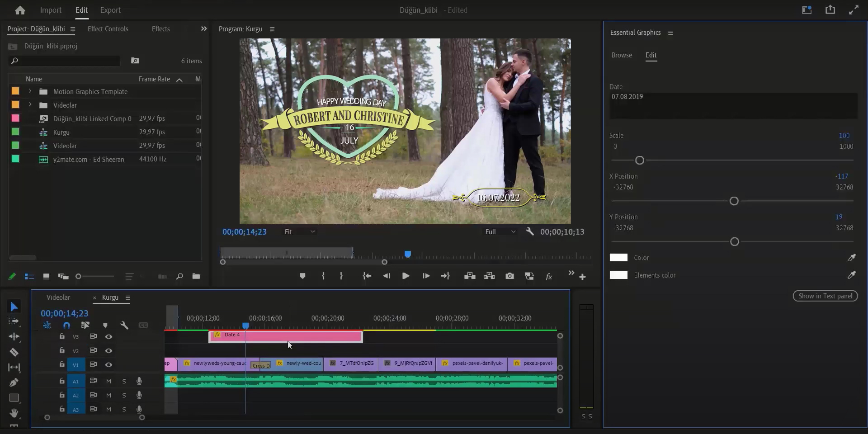Switch to the Export tab
Screen dimensions: 868x434
(x=110, y=10)
